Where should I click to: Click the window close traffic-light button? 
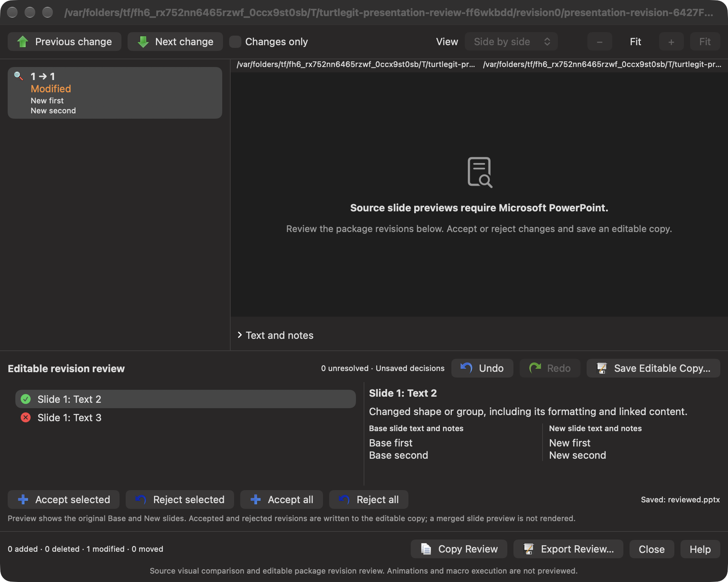[x=13, y=12]
